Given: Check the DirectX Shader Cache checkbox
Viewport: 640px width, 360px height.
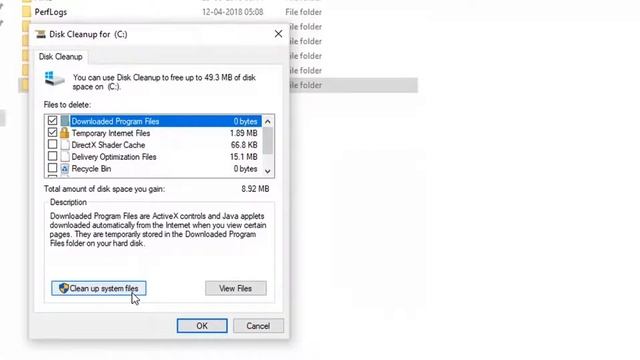Looking at the screenshot, I should click(52, 144).
